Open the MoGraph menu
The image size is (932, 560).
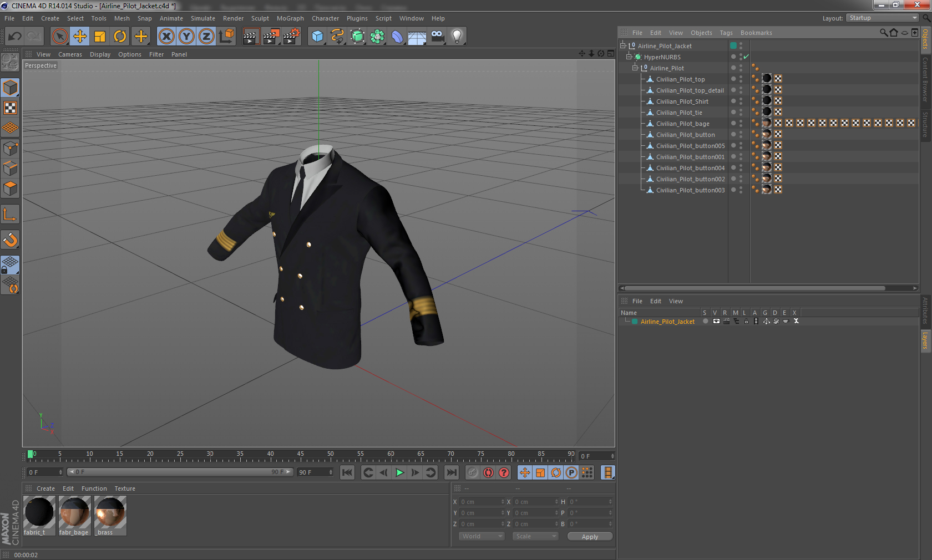coord(290,18)
